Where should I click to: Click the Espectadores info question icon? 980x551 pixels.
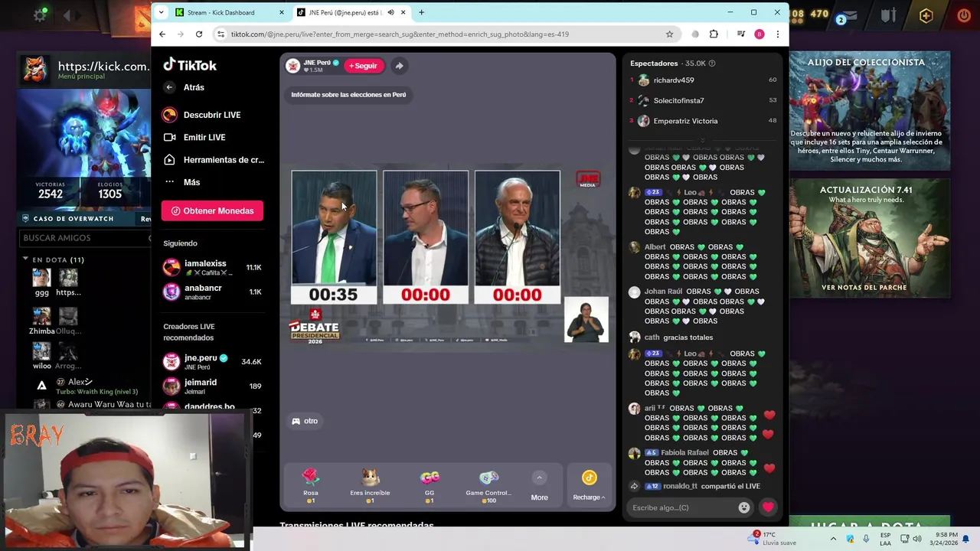(x=712, y=64)
